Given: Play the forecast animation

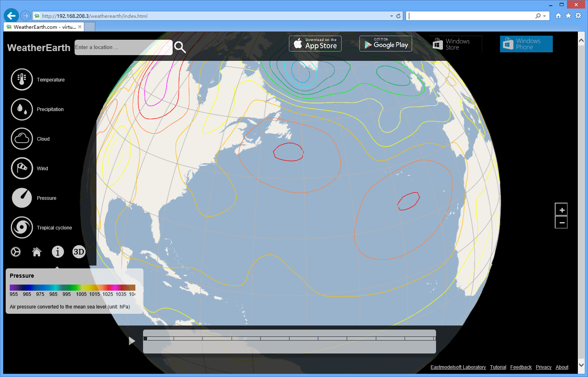Looking at the screenshot, I should click(x=132, y=341).
